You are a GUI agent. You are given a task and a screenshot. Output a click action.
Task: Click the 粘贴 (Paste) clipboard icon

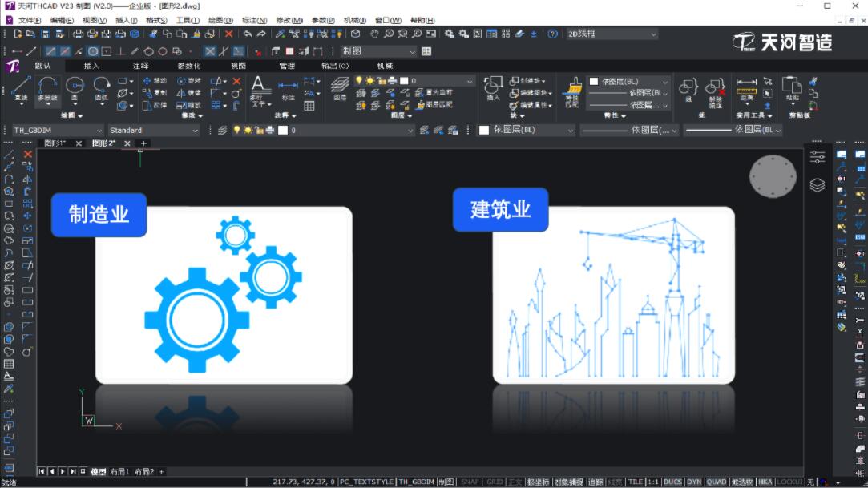792,89
